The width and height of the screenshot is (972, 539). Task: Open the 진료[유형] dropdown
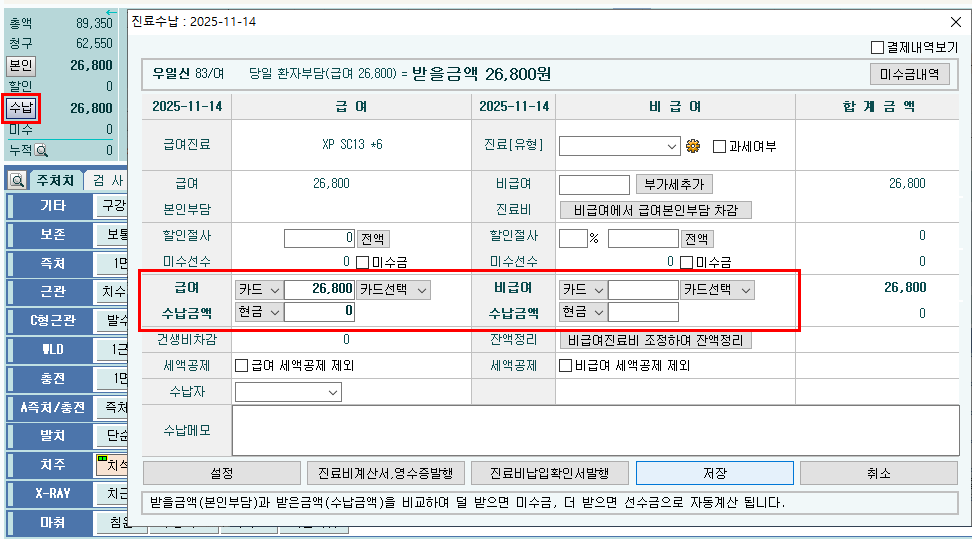619,146
